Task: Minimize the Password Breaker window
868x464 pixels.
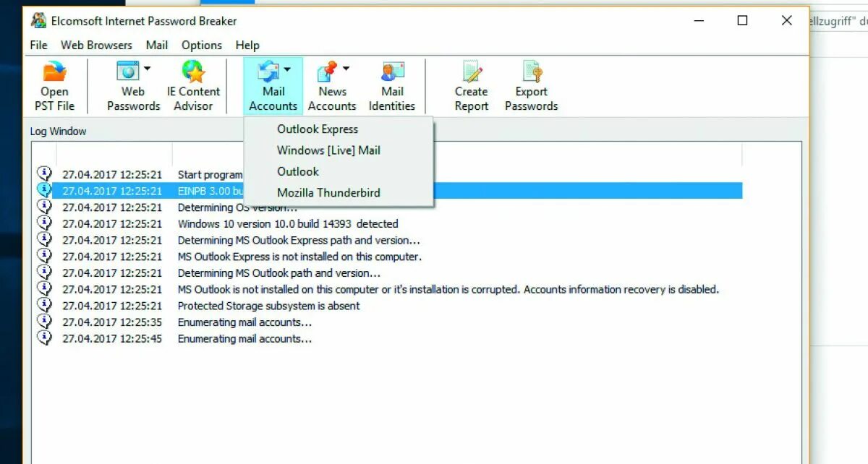Action: click(697, 21)
